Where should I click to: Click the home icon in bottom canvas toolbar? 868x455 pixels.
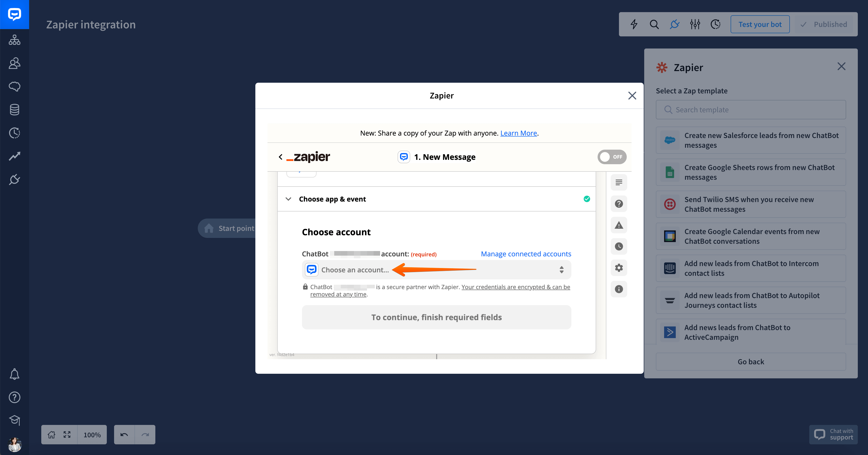(51, 434)
